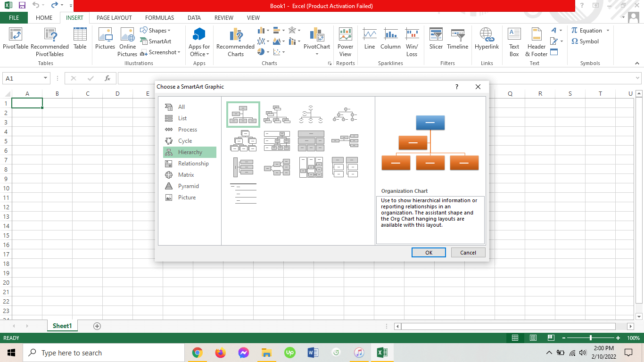The height and width of the screenshot is (362, 644).
Task: Select the Horizontal Hierarchy layout
Action: pos(277,167)
